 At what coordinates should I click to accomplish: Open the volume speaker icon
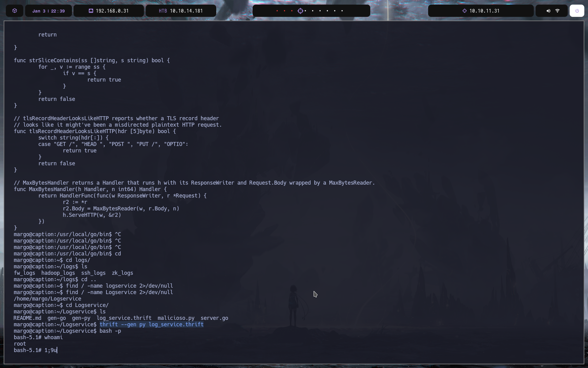point(548,11)
